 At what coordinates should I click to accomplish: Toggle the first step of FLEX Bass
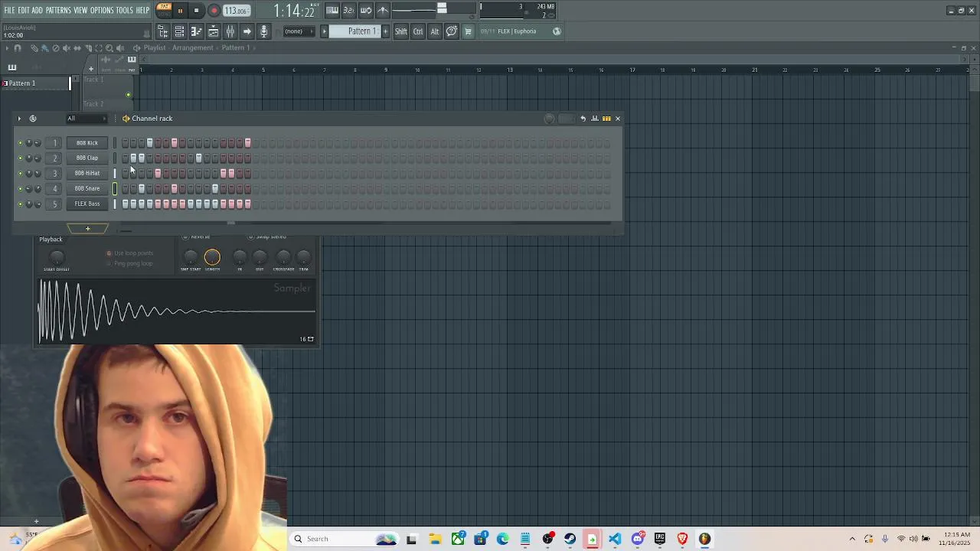[125, 204]
